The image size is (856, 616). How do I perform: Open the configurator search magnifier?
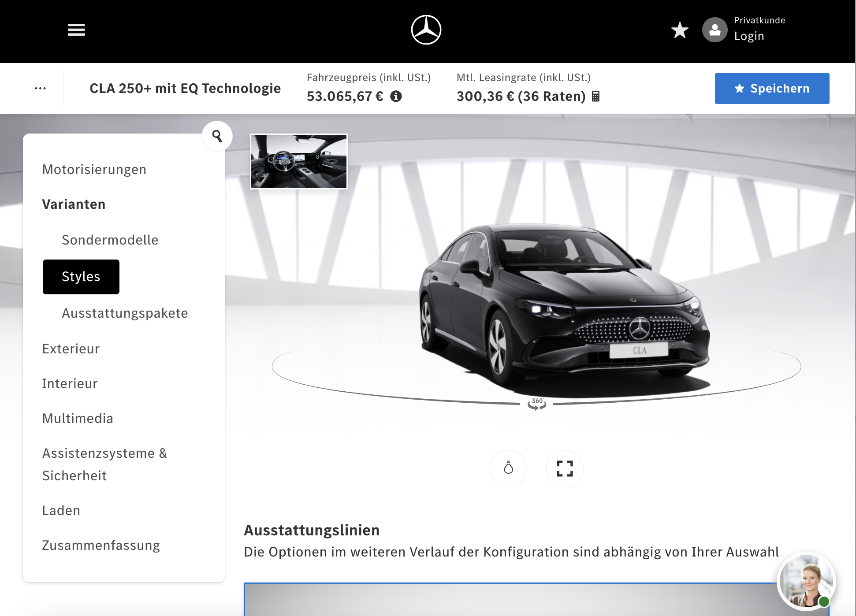[x=216, y=137]
